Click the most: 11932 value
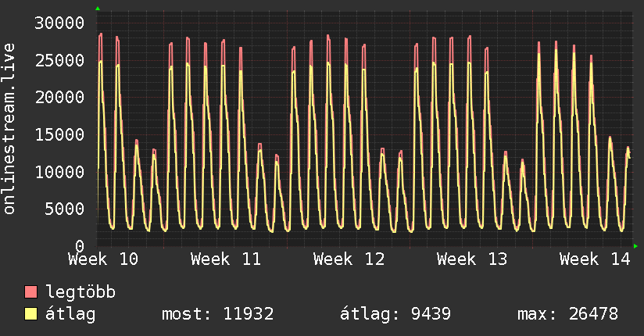Viewport: 644px width, 336px height. (218, 314)
